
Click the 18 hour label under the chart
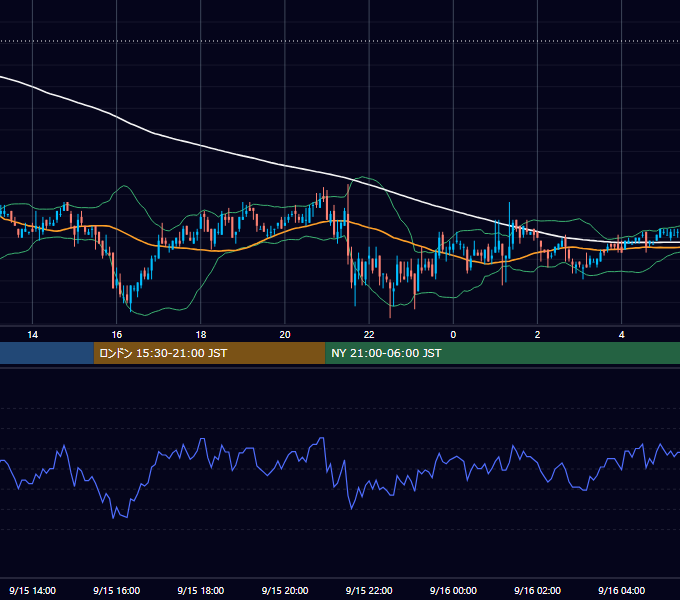[201, 335]
